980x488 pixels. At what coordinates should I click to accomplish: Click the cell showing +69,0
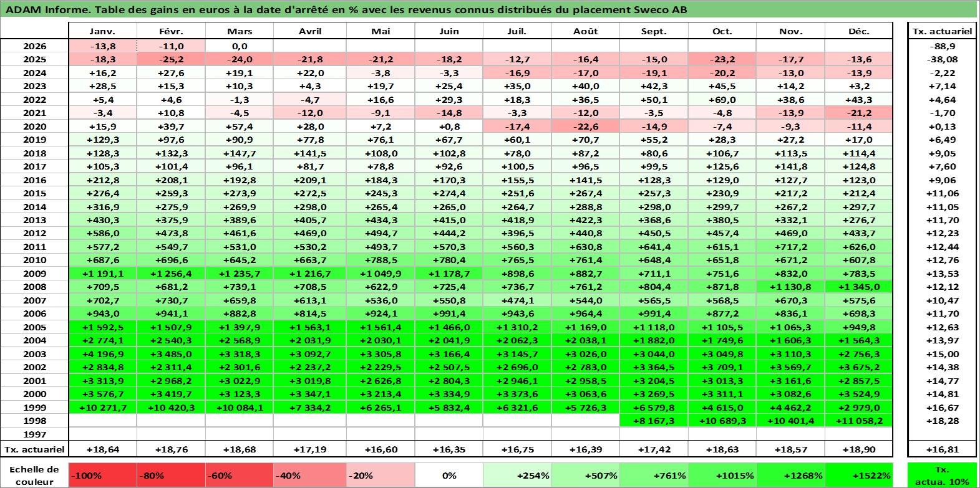tap(722, 100)
